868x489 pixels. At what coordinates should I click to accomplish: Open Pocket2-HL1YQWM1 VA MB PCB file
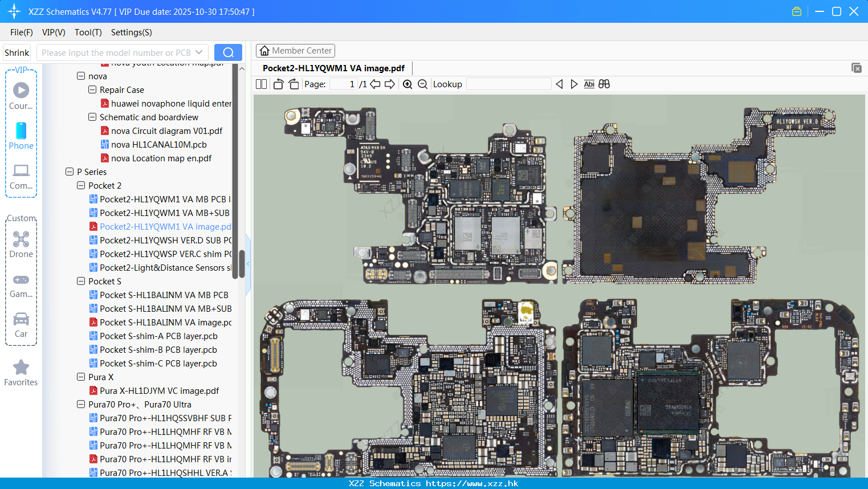(160, 199)
